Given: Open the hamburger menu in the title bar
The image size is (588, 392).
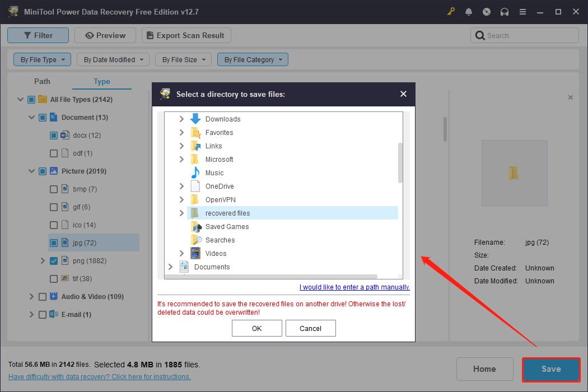Looking at the screenshot, I should (522, 11).
